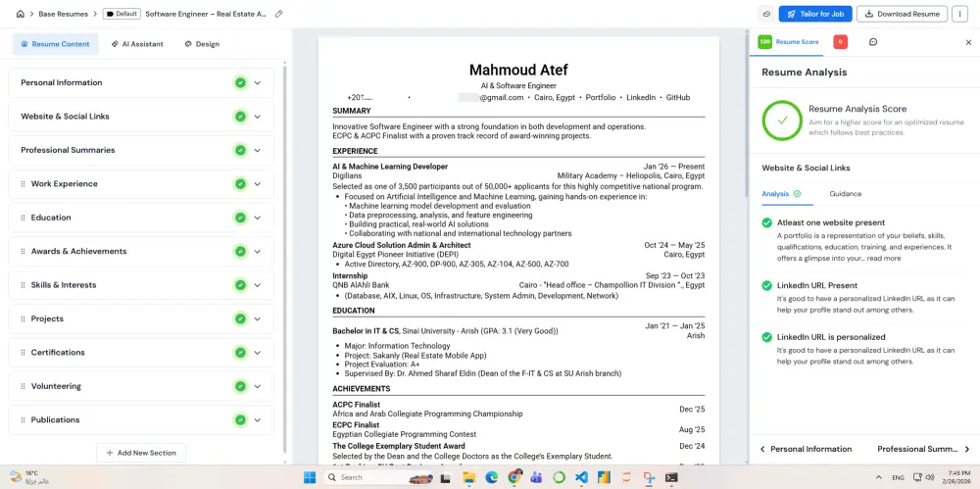Click the Work Experience drag handle
This screenshot has height=489, width=980.
(x=24, y=184)
